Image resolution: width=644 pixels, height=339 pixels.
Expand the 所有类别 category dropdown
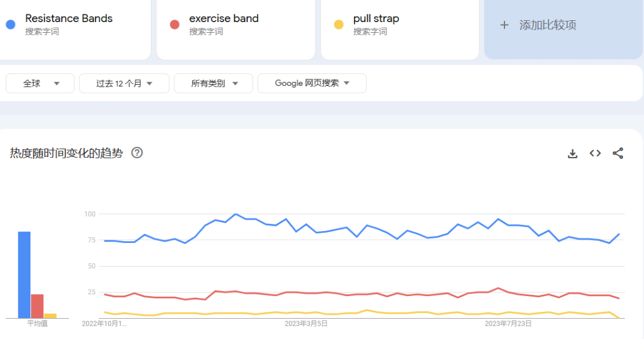click(213, 84)
